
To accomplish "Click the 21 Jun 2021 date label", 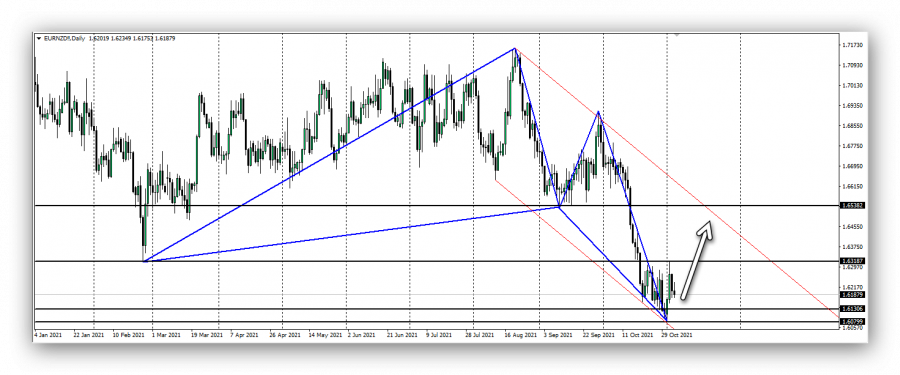I will click(402, 334).
